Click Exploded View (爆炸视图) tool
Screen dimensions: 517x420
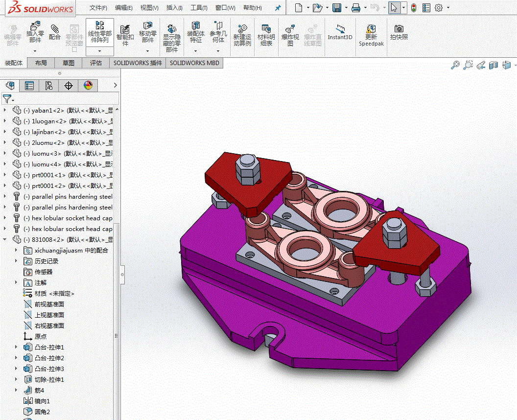pos(290,35)
